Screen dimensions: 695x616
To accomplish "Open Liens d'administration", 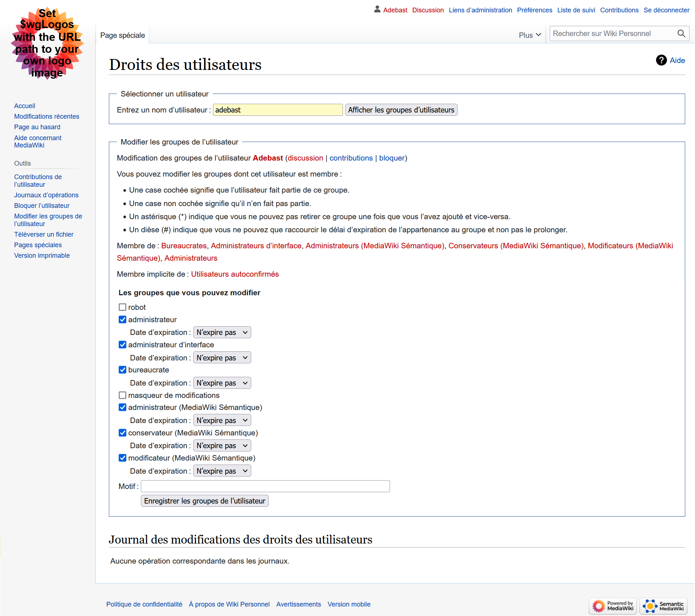I will [x=480, y=10].
